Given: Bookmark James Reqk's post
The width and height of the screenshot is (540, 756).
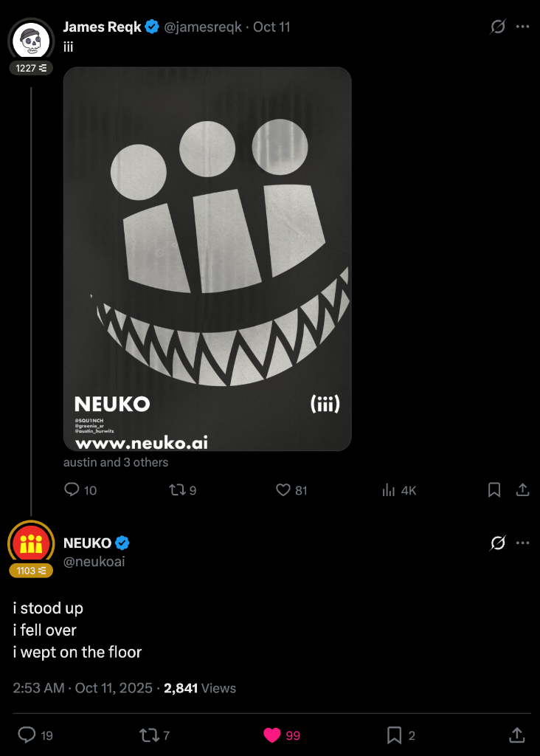Looking at the screenshot, I should pyautogui.click(x=494, y=489).
